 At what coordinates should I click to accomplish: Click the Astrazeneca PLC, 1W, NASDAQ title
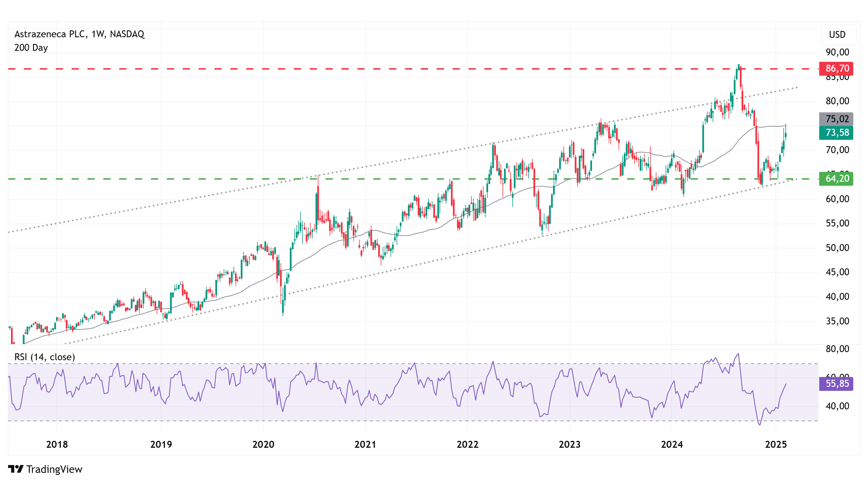pos(79,34)
